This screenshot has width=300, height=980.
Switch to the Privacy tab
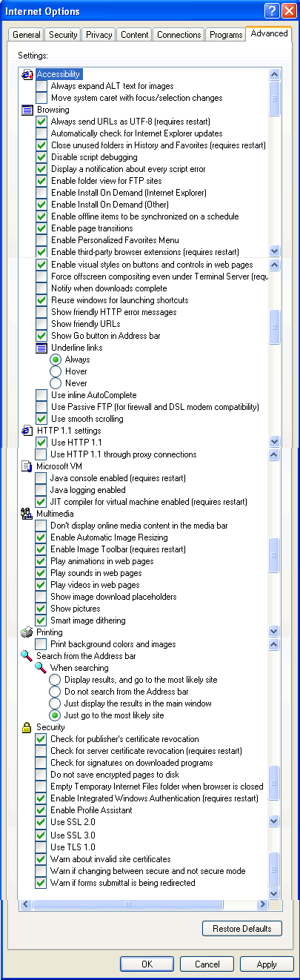click(x=99, y=35)
